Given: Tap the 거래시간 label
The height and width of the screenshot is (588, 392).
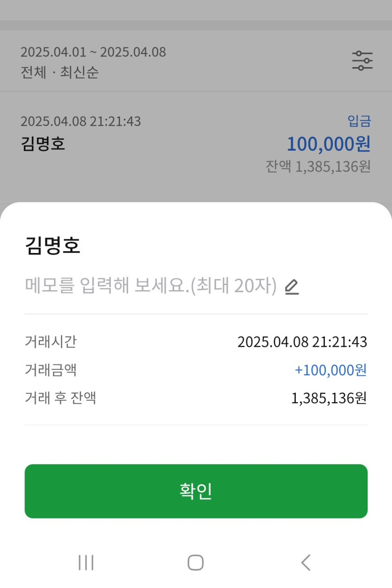Looking at the screenshot, I should pyautogui.click(x=50, y=342).
